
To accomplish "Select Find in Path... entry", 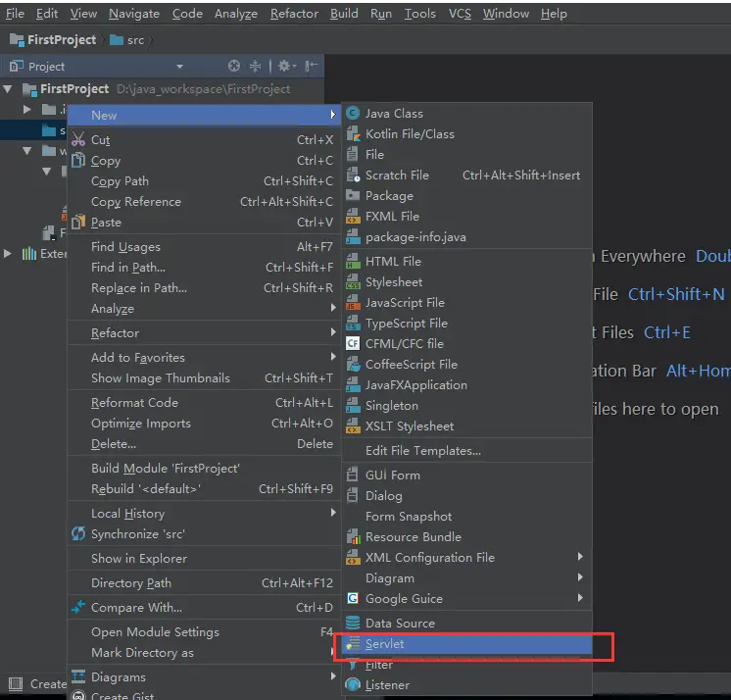I will [x=204, y=268].
